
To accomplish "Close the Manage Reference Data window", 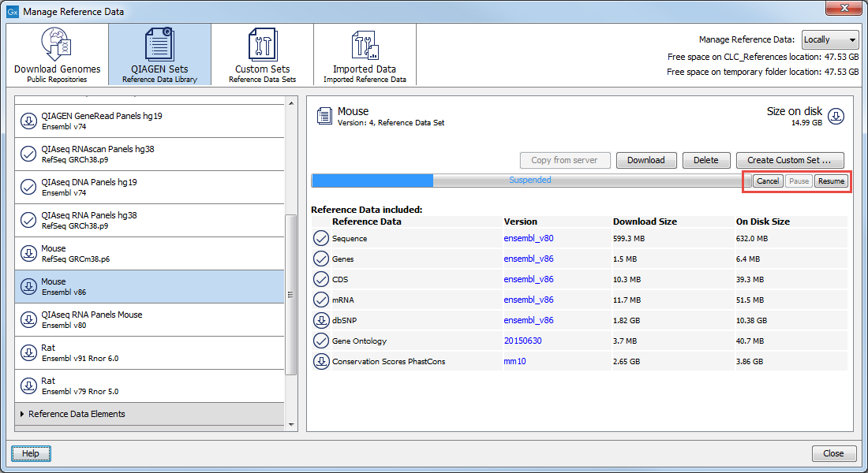I will [x=844, y=8].
